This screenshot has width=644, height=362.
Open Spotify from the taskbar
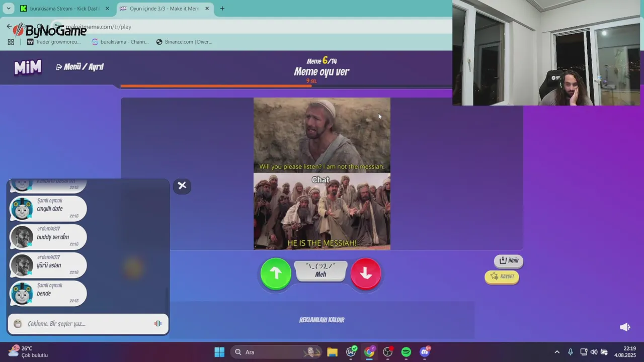pos(406,352)
